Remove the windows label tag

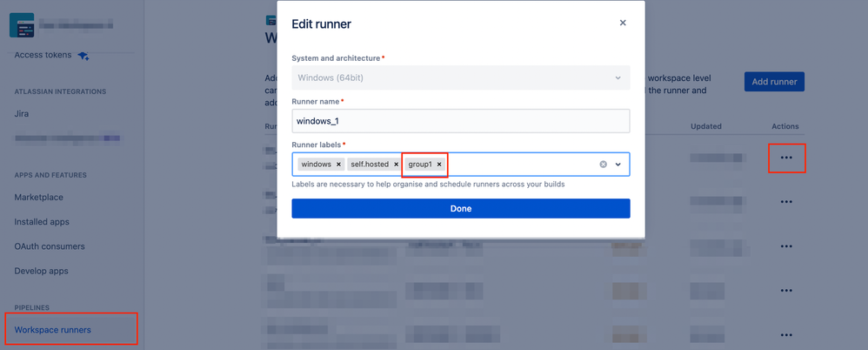click(338, 165)
